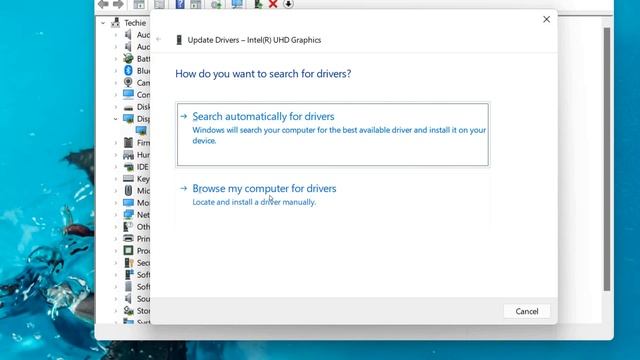Click the Monitors category icon
Screen dimensions: 640x360
tap(128, 202)
